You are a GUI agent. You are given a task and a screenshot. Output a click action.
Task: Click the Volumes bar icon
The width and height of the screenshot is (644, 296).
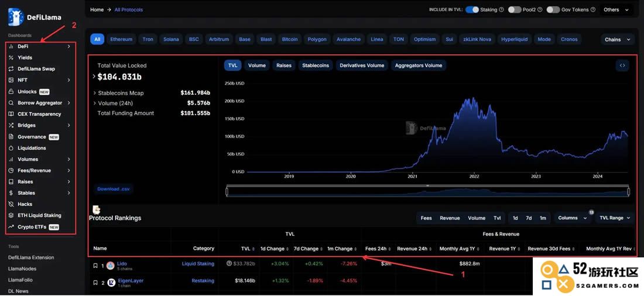[x=11, y=159]
